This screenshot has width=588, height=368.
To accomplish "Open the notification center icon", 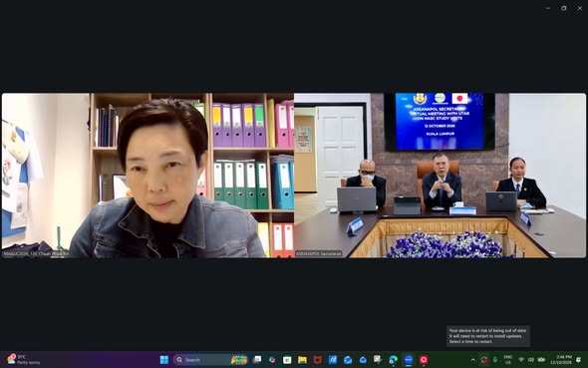I will (578, 360).
